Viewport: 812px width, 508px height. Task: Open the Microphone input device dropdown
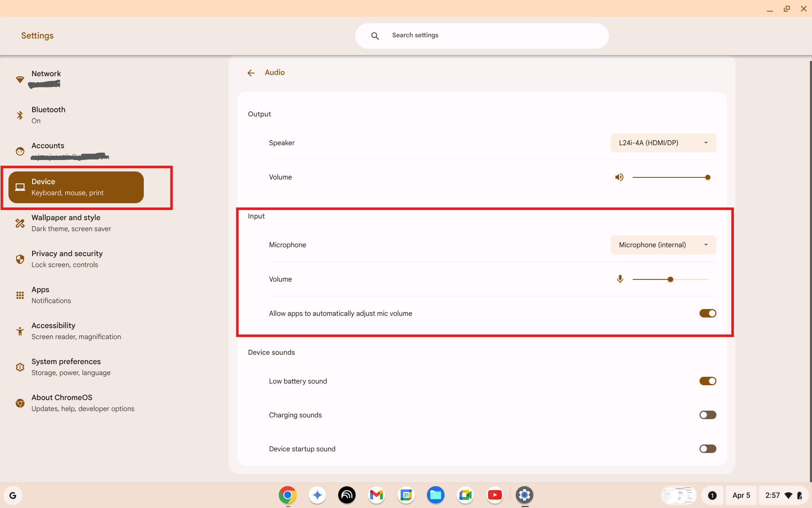[663, 245]
